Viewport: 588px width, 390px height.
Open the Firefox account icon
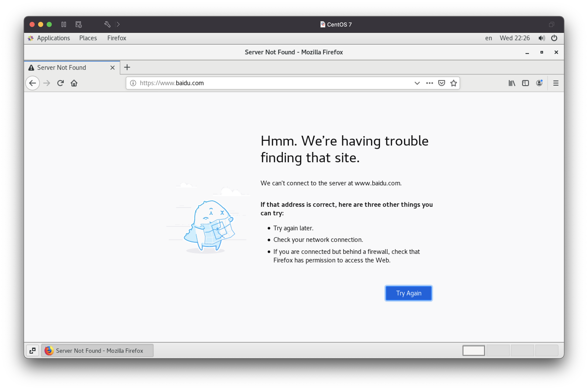tap(539, 83)
